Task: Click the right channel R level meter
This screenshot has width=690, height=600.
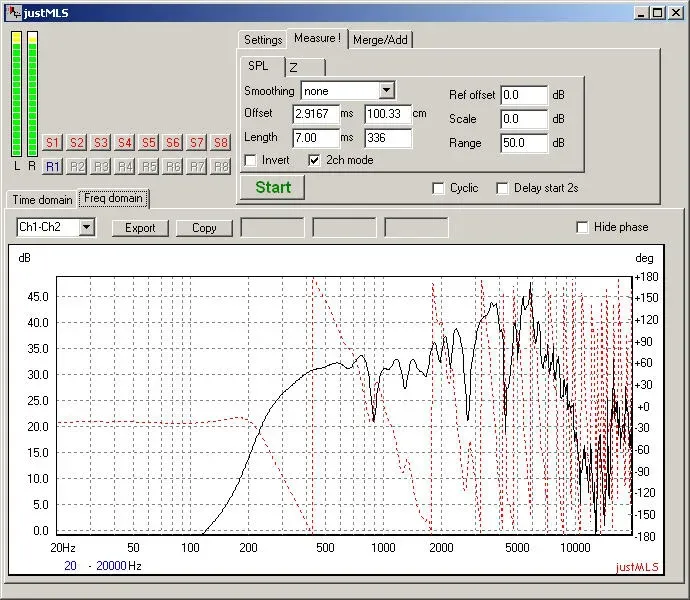Action: pos(32,94)
